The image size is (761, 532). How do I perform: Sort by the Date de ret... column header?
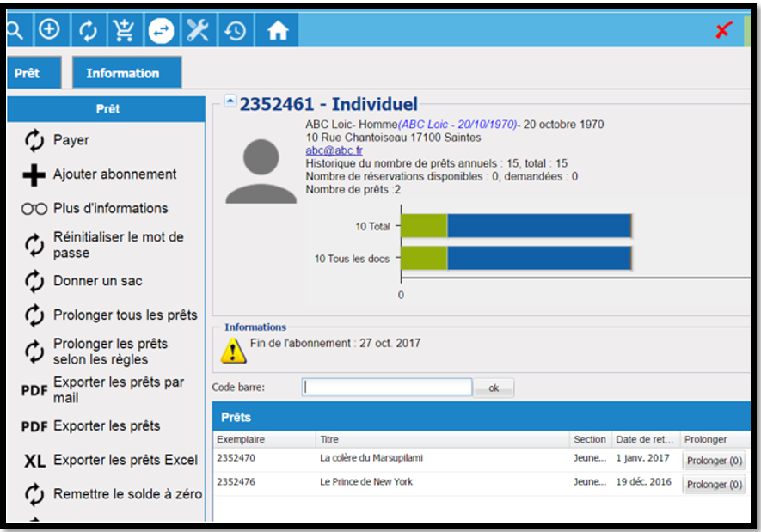click(646, 439)
